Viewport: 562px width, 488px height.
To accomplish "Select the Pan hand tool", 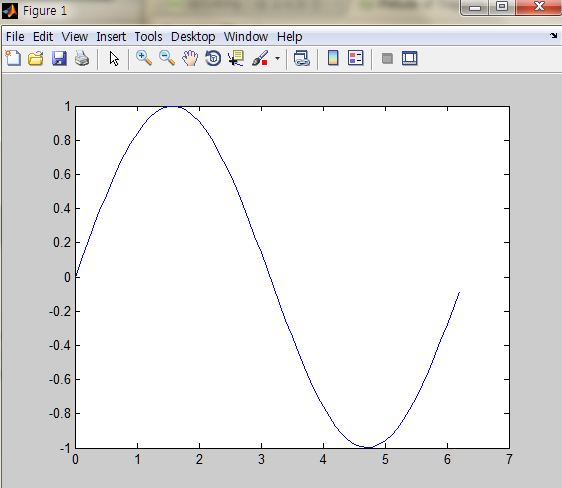I will coord(190,58).
